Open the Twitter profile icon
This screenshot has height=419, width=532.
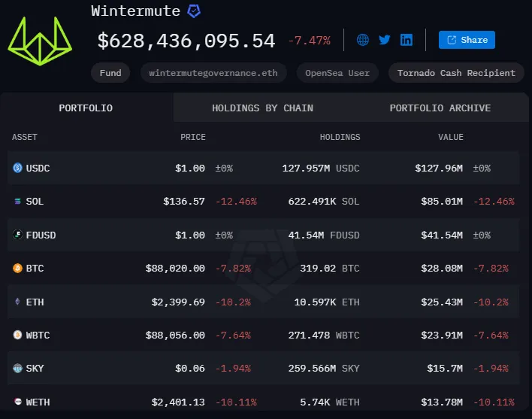click(385, 40)
